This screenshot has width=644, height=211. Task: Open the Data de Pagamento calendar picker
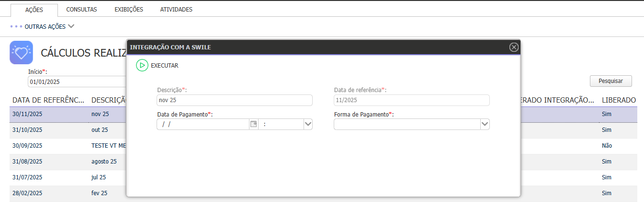point(253,124)
